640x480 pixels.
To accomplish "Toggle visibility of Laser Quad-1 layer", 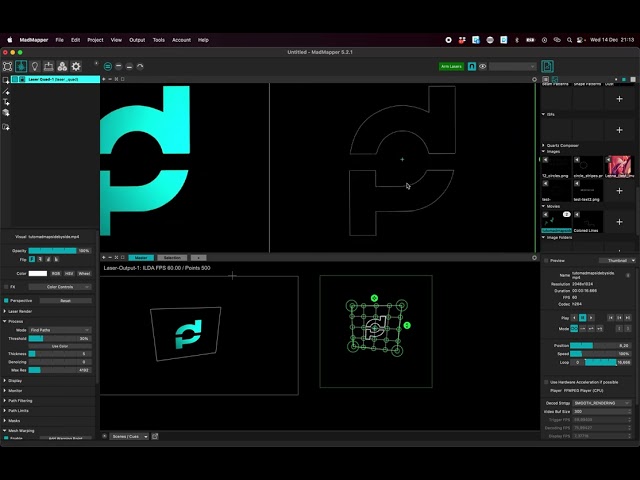I will [15, 79].
